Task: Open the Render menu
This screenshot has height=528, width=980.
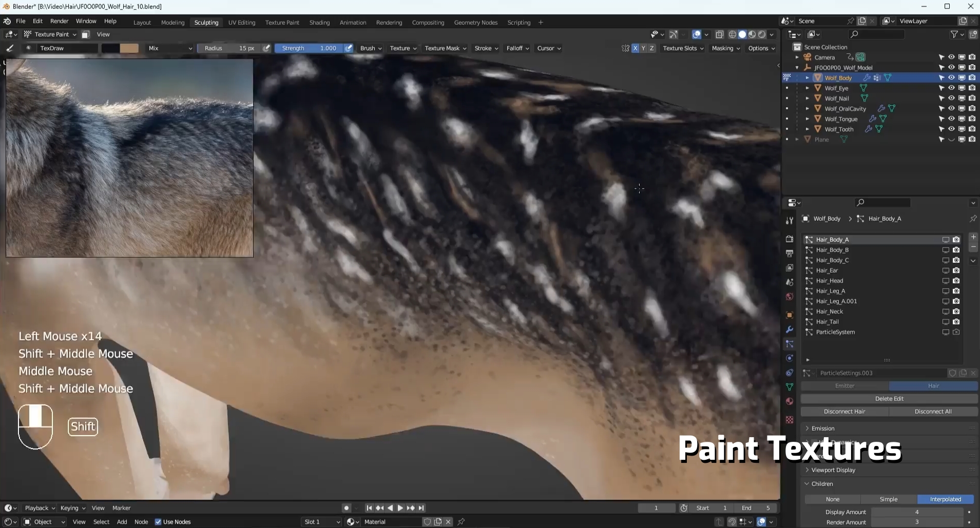Action: [x=59, y=21]
